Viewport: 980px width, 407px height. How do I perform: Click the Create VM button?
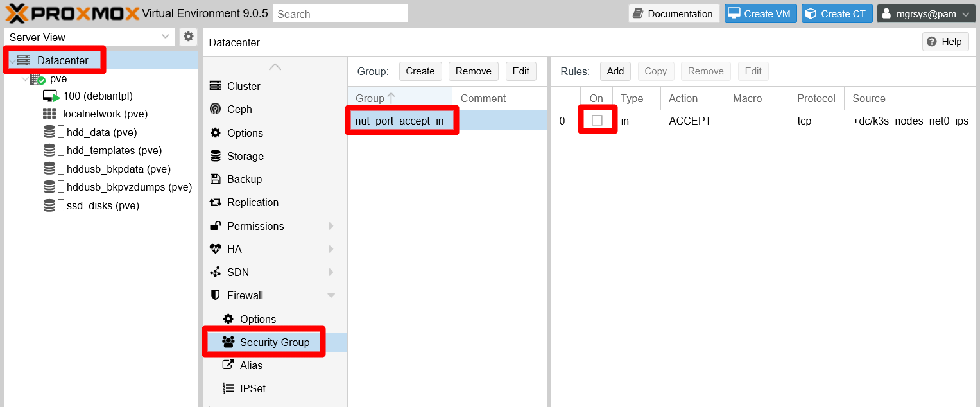point(761,13)
